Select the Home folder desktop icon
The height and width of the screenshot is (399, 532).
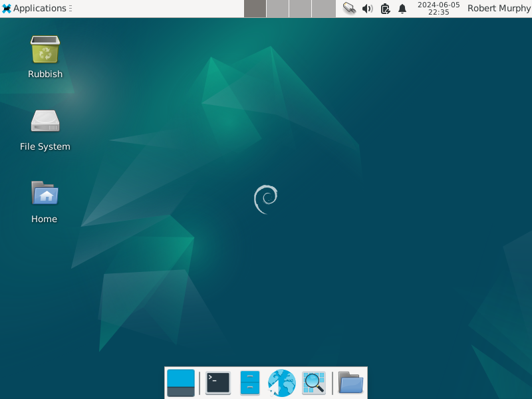[x=45, y=193]
